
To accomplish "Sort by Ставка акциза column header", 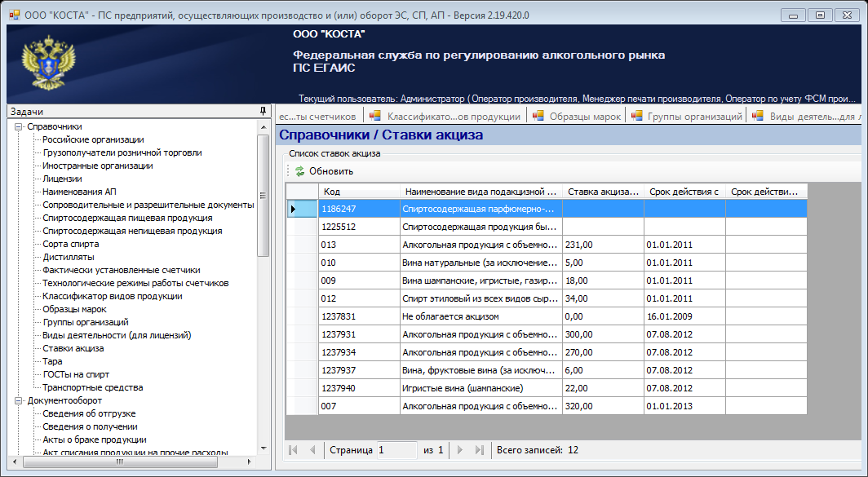I will [x=603, y=192].
